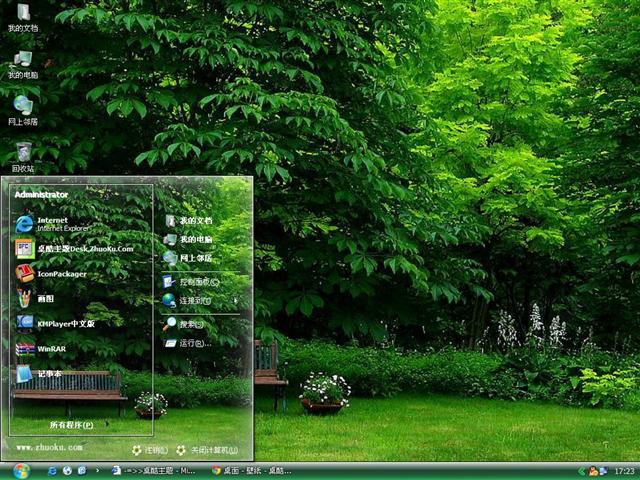The height and width of the screenshot is (480, 640).
Task: Switch to the 桌酷主题 taskbar window
Action: (154, 471)
